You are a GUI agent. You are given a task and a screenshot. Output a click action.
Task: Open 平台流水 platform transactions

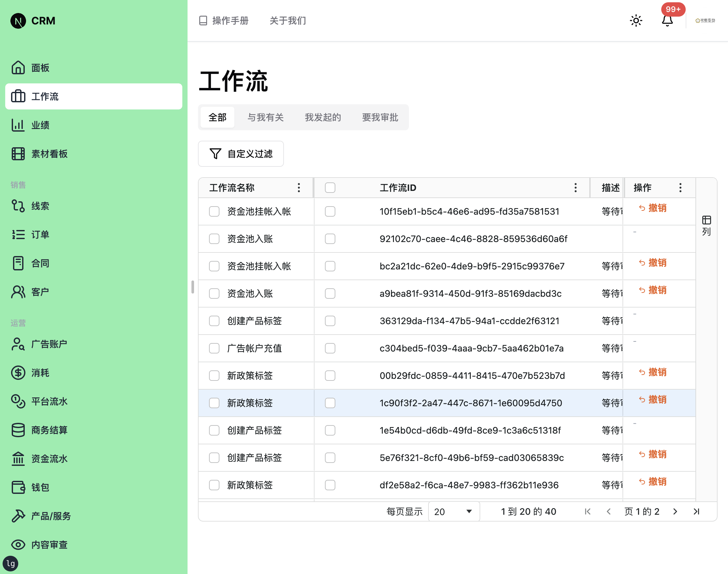(x=49, y=401)
